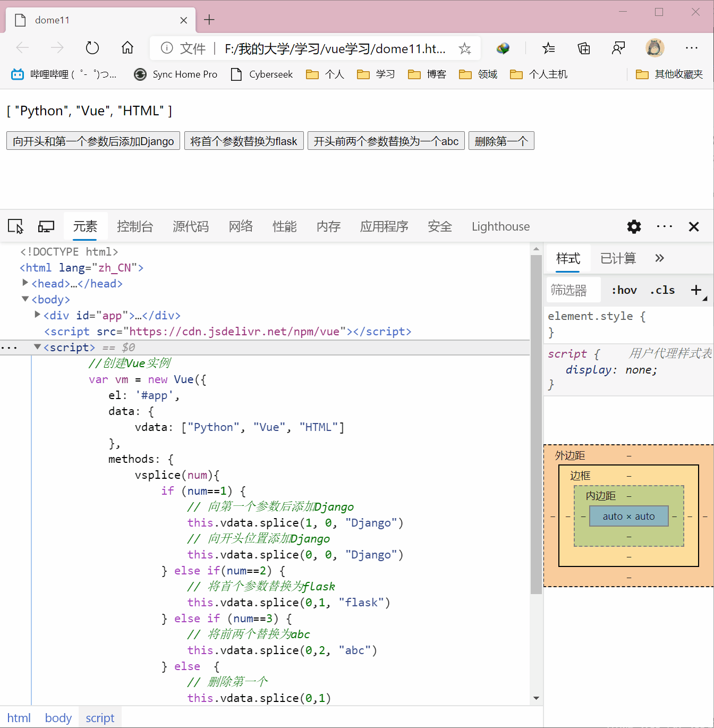This screenshot has width=714, height=728.
Task: Switch to the 内存 DevTools tab
Action: (x=328, y=226)
